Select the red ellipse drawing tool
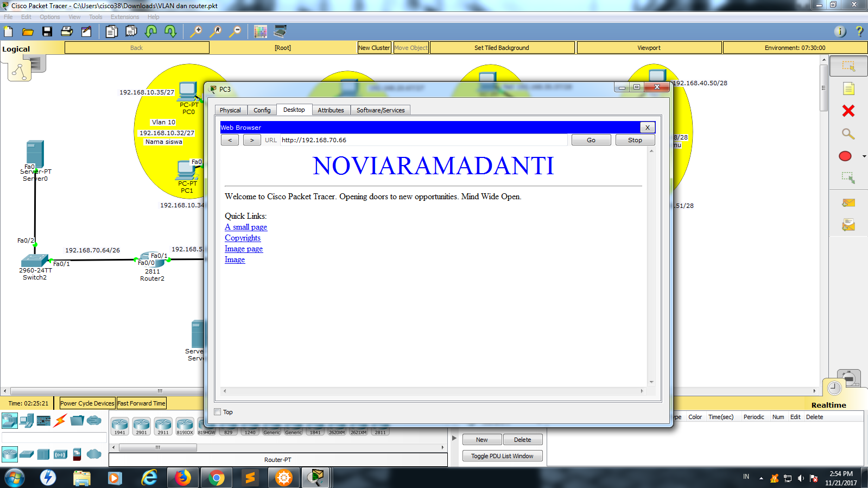The height and width of the screenshot is (488, 868). click(845, 156)
